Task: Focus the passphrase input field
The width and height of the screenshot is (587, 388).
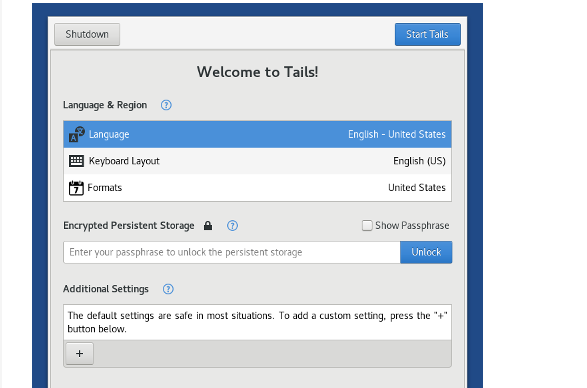Action: [x=232, y=252]
